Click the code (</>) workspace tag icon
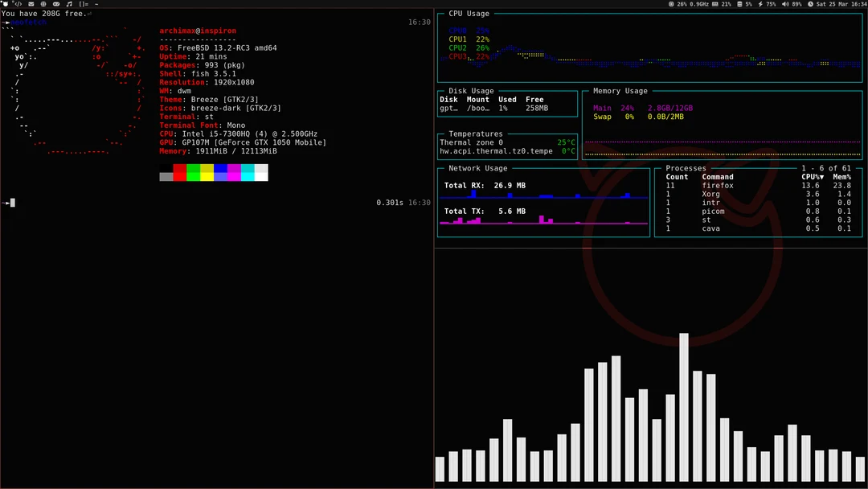 (18, 4)
